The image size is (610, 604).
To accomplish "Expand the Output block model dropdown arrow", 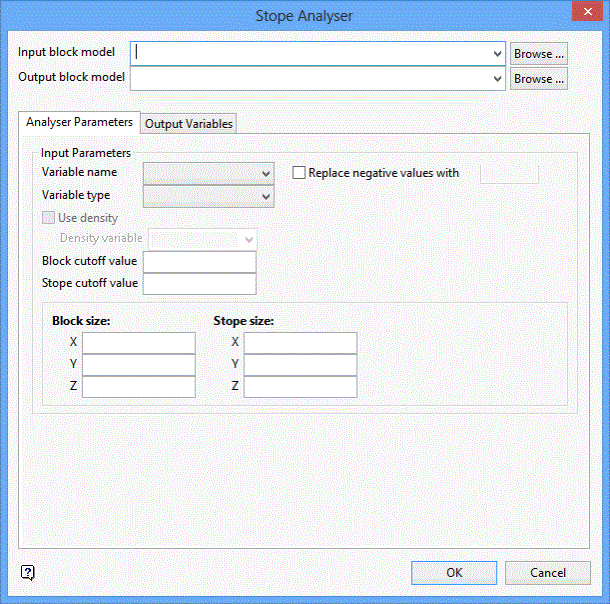I will [x=497, y=79].
